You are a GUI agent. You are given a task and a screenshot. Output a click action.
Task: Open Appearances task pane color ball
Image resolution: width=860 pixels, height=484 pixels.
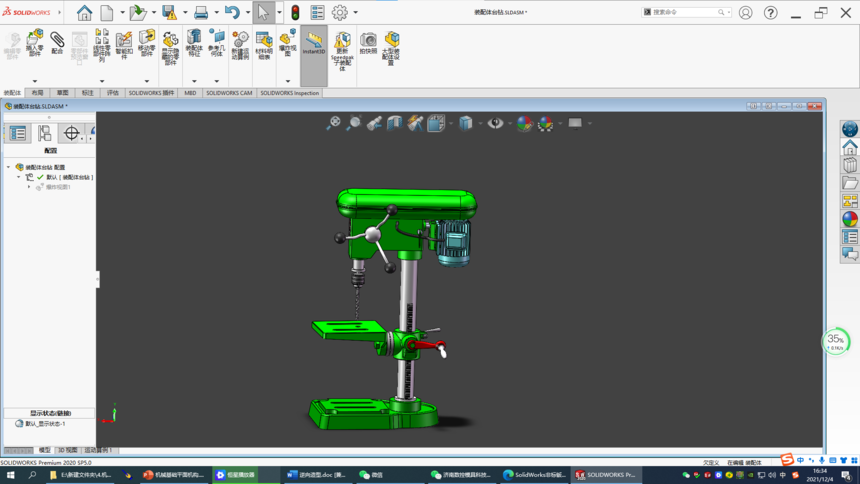(850, 219)
